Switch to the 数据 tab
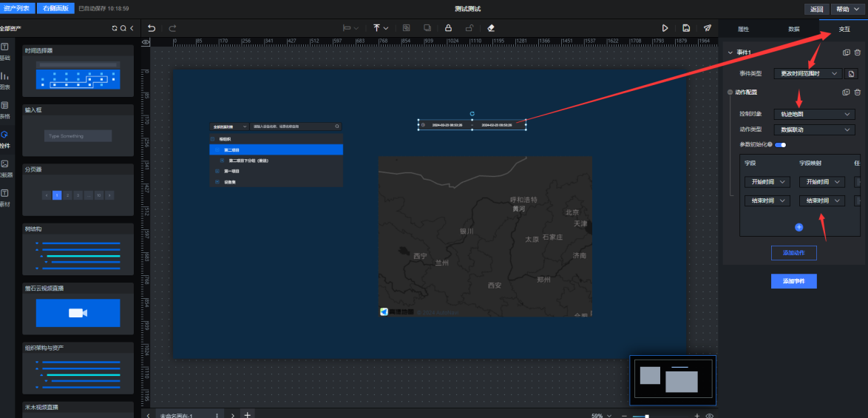This screenshot has height=418, width=868. (x=793, y=29)
